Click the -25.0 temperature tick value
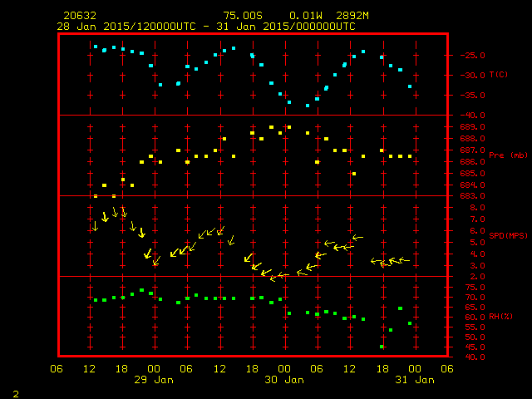The width and height of the screenshot is (532, 399). [x=472, y=56]
